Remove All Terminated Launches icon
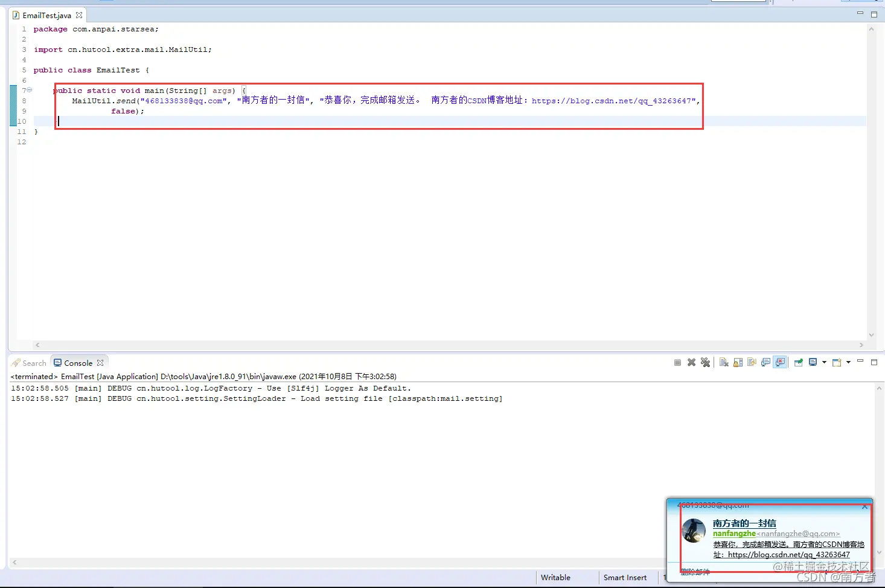The image size is (885, 588). (x=705, y=362)
